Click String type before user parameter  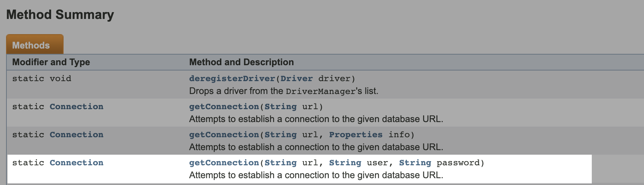(345, 163)
